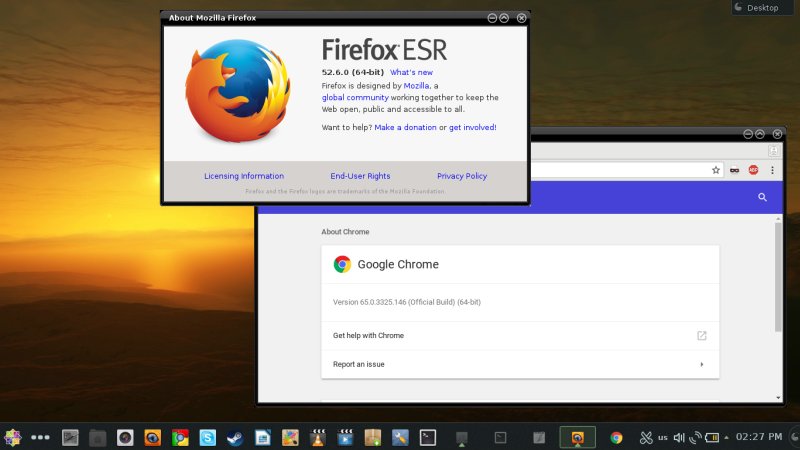Select the highlighted eye task in the taskbar
Image resolution: width=800 pixels, height=450 pixels.
(x=578, y=437)
